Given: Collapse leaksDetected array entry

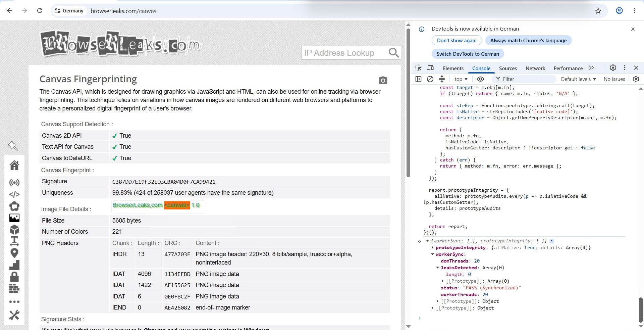Looking at the screenshot, I should point(437,268).
